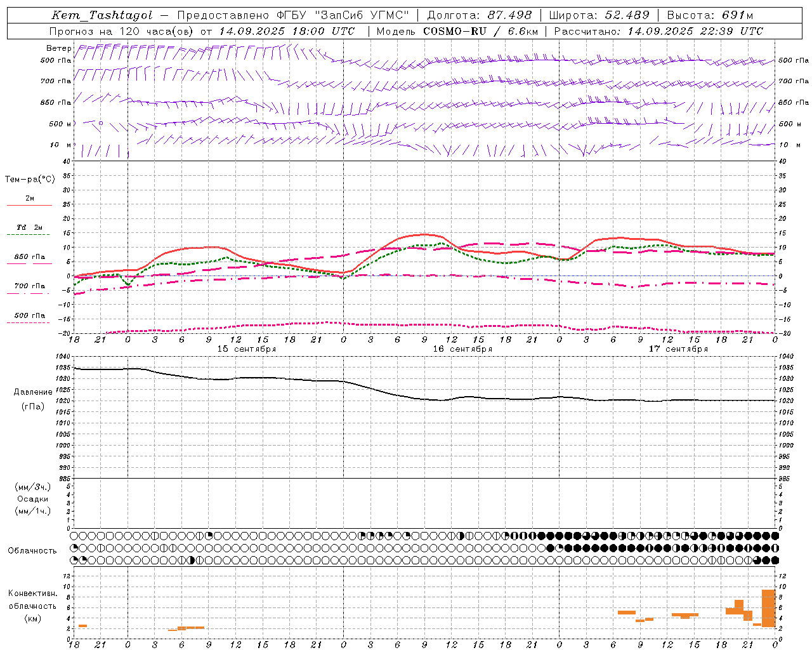Click the 15 сентября date label

point(246,349)
